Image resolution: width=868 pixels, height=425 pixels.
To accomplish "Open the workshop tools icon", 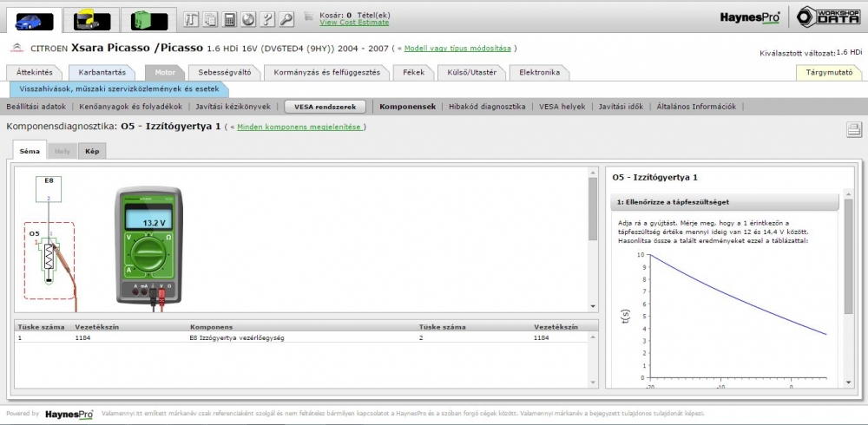I will [191, 19].
